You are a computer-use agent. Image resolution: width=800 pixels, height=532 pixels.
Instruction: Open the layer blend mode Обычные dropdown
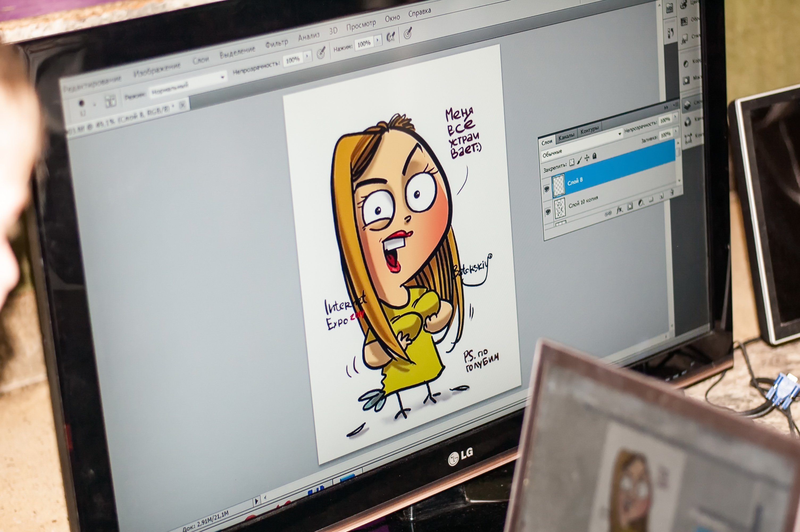(x=582, y=145)
